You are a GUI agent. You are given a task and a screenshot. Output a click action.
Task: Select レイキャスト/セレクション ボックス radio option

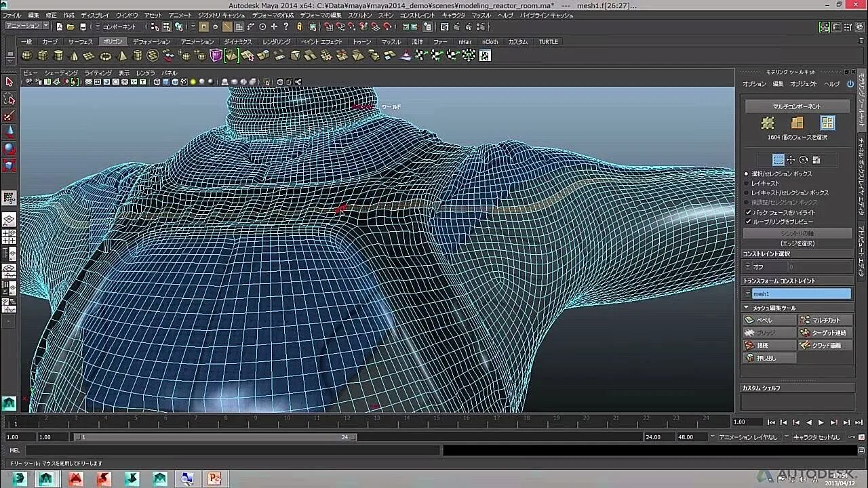coord(746,192)
